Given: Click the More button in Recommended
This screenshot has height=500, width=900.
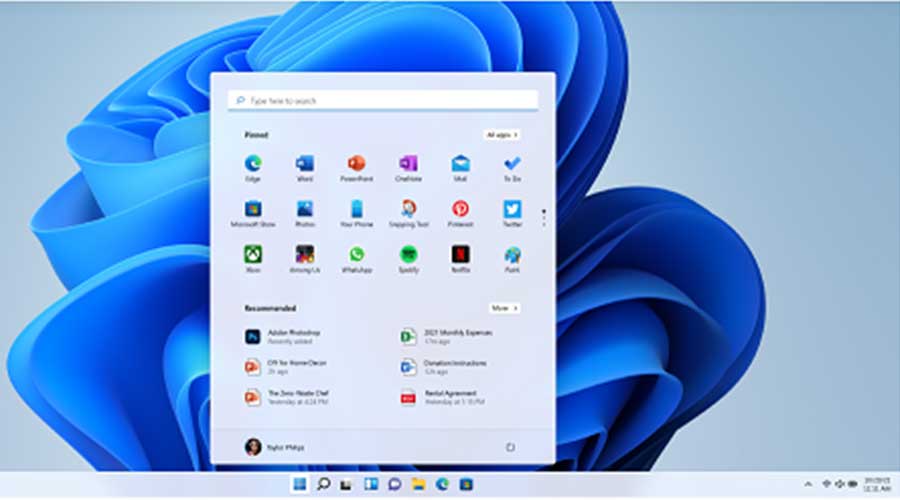Looking at the screenshot, I should pyautogui.click(x=505, y=308).
